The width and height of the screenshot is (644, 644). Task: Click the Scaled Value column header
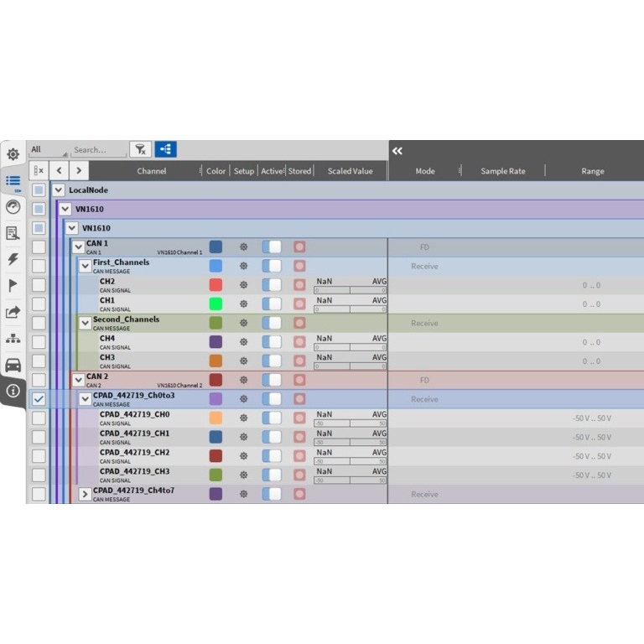[351, 171]
